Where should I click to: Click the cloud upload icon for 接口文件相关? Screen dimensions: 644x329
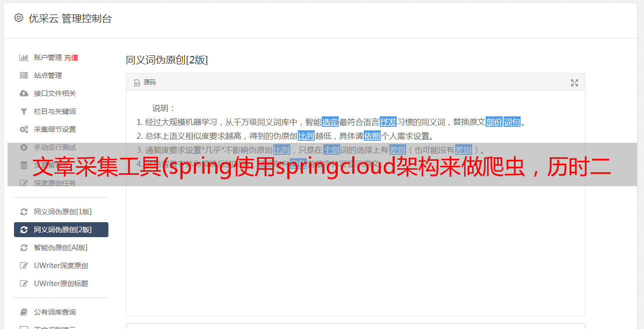point(23,93)
